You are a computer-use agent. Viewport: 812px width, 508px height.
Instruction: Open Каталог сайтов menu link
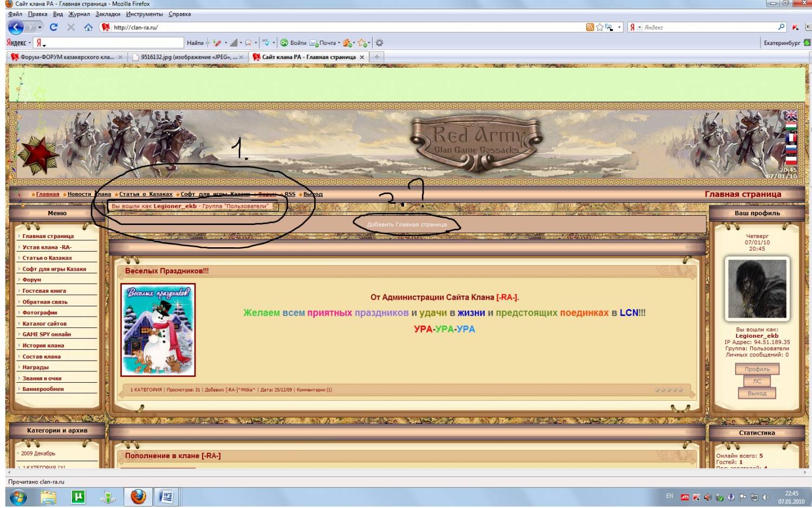44,324
